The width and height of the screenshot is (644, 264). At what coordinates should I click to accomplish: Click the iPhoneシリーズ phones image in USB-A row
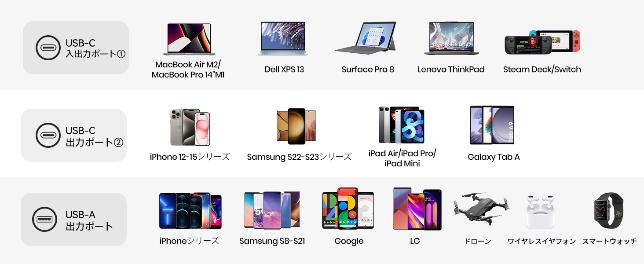coord(190,211)
